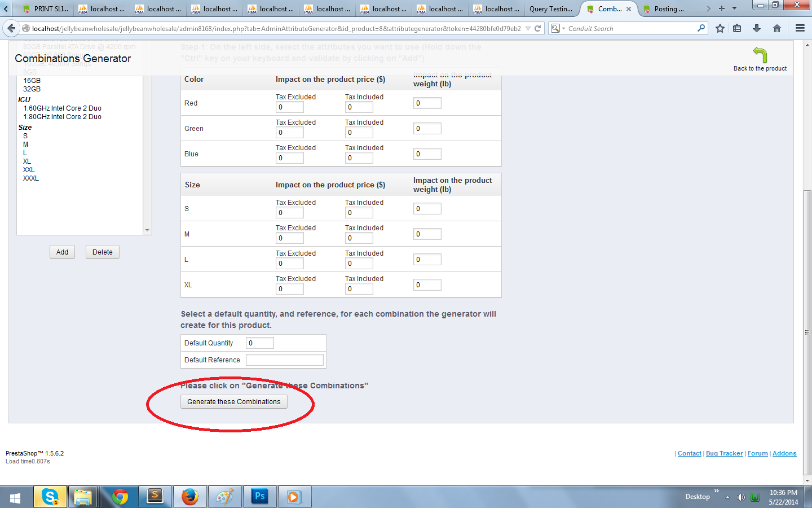Screen dimensions: 812x508
Task: Click the green Back to the product arrow icon
Action: point(760,55)
